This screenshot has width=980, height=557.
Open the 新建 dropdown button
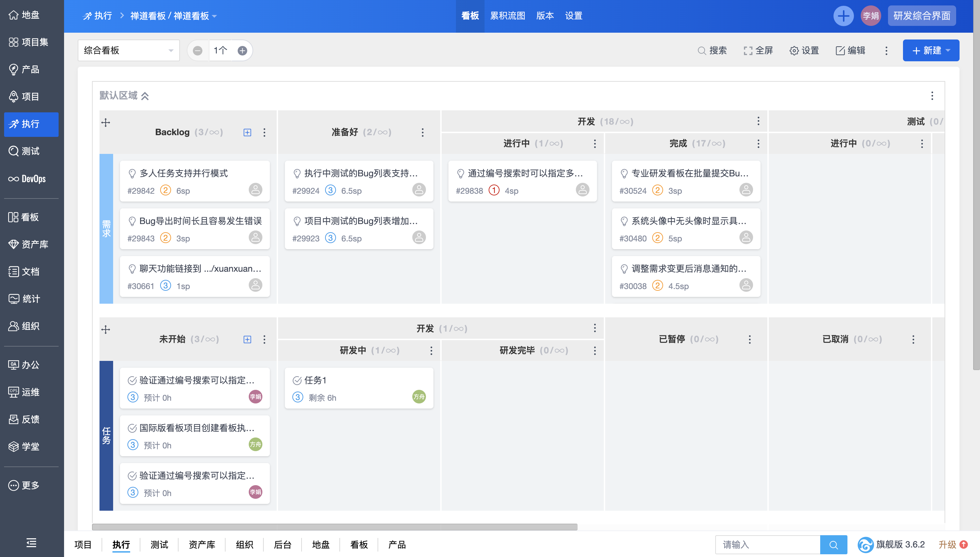tap(931, 50)
